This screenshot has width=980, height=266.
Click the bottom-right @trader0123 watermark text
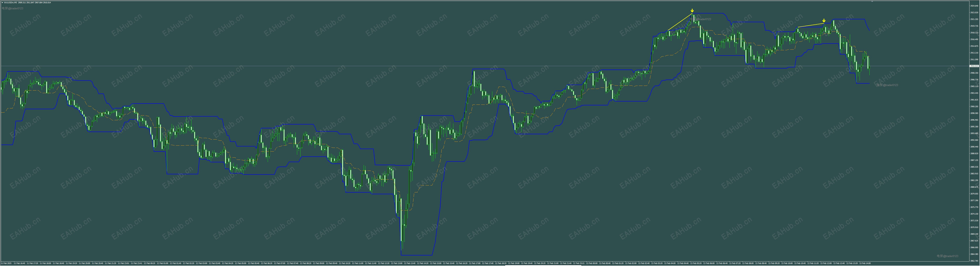947,256
